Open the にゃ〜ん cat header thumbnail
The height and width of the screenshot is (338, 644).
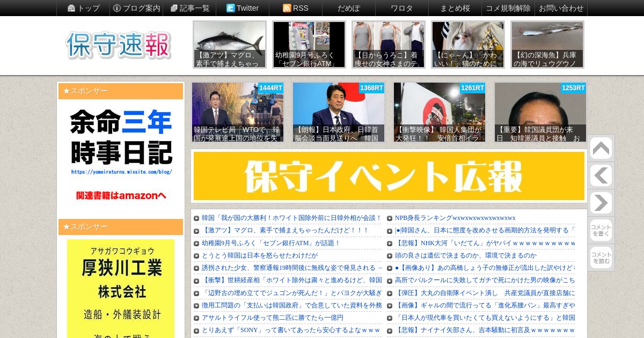point(468,45)
